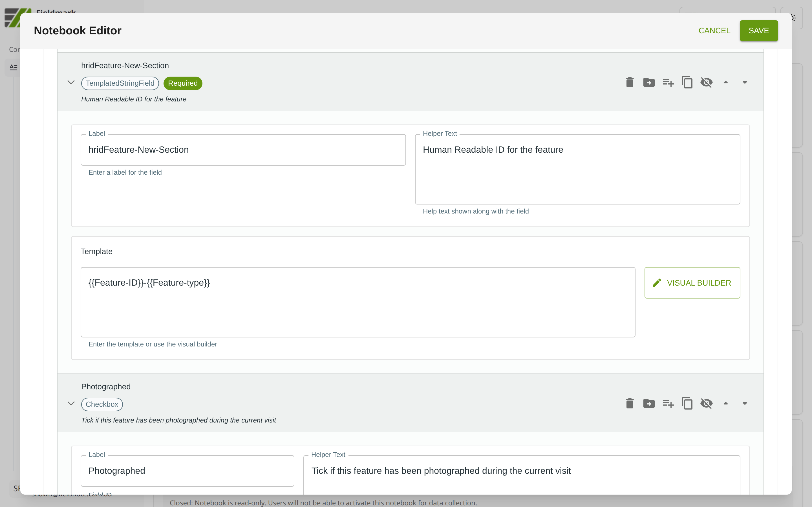Duplicate the hridFeature-New-Section field

point(687,83)
